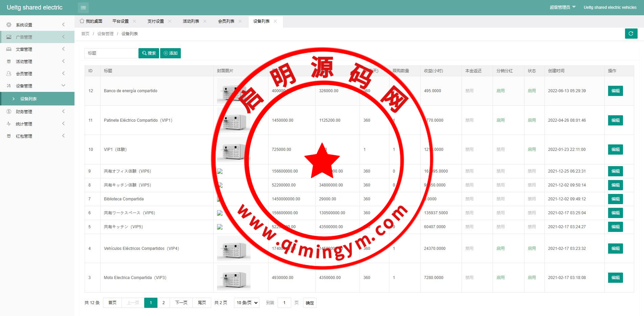Switch to the 活动列表 tab
Screen dimensions: 644x316
pos(191,21)
